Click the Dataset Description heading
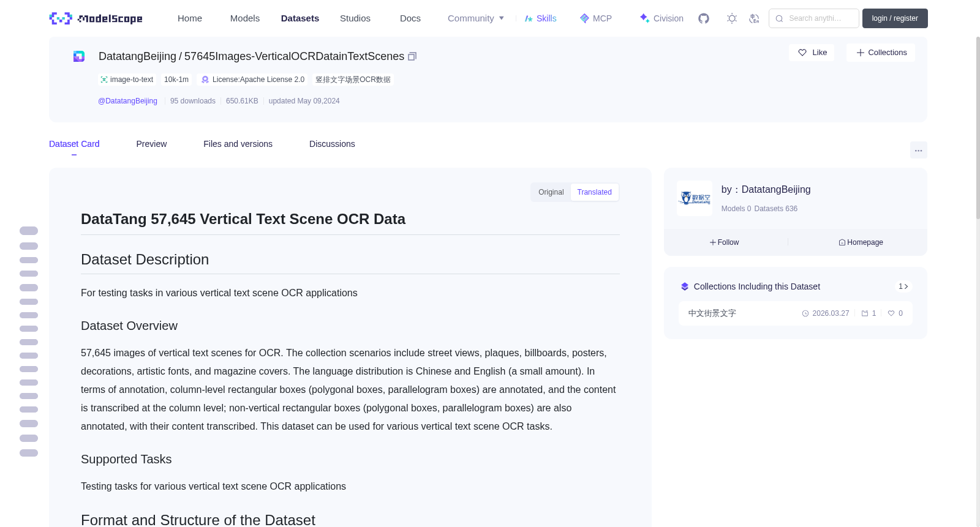 (x=145, y=260)
